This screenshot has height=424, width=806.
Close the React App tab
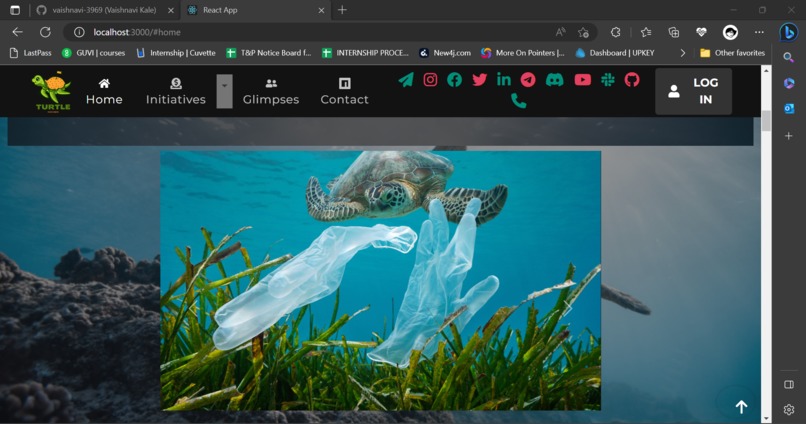tap(321, 10)
